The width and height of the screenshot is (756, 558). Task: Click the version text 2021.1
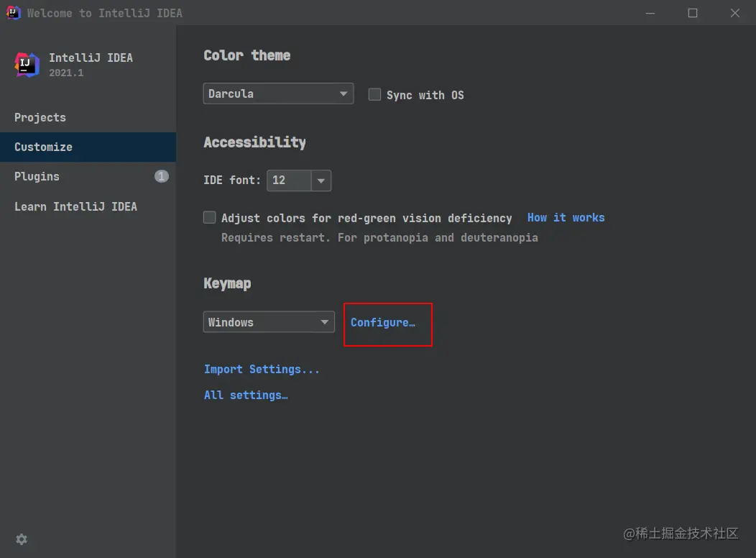coord(66,73)
